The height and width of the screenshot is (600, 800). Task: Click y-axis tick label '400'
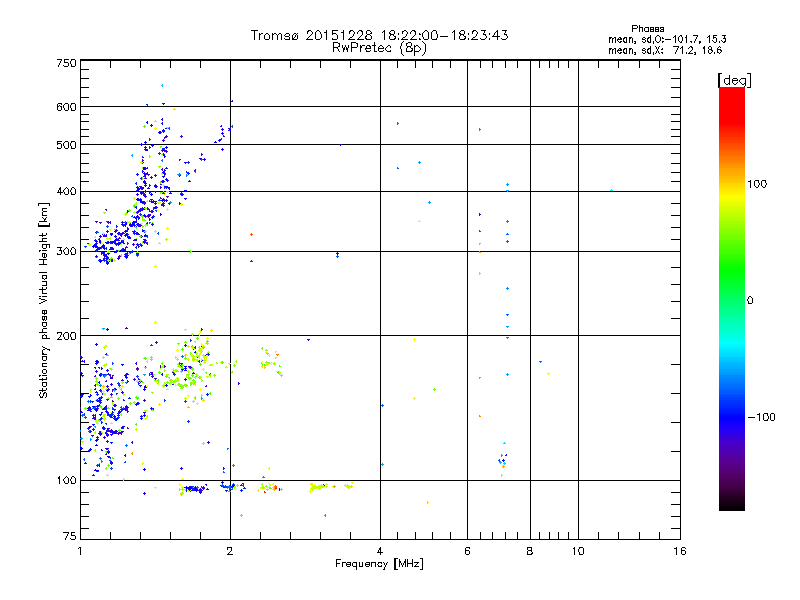66,192
